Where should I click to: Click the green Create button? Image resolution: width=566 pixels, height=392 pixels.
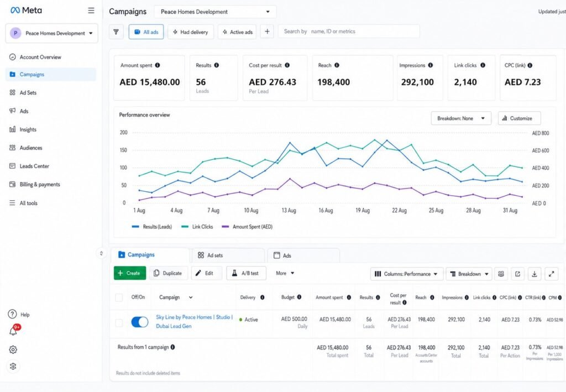point(130,273)
